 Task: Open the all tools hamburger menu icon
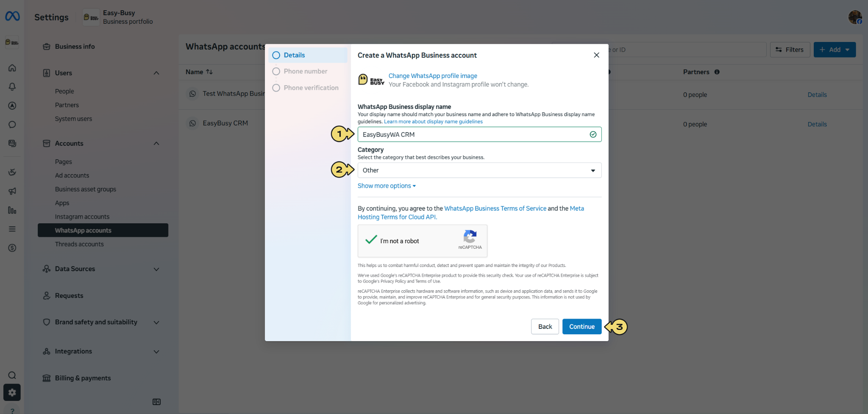12,229
